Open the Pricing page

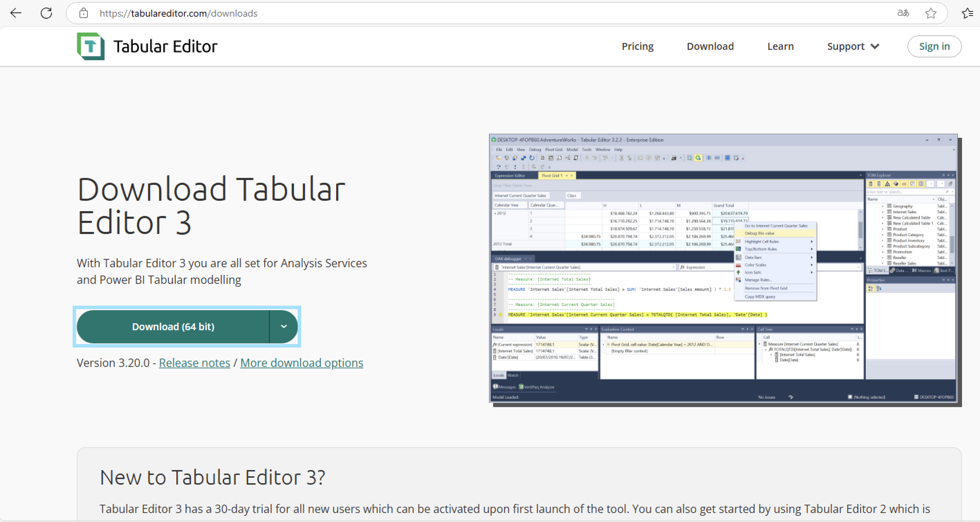(637, 46)
